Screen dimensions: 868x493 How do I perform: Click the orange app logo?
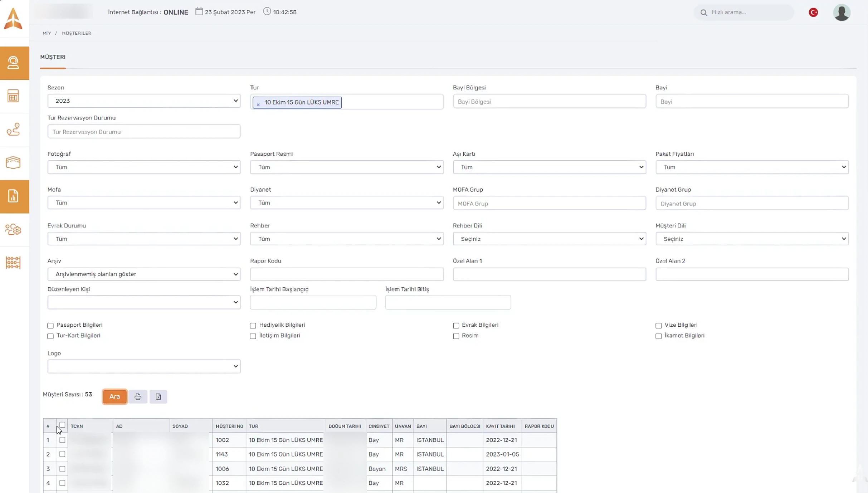[x=13, y=19]
